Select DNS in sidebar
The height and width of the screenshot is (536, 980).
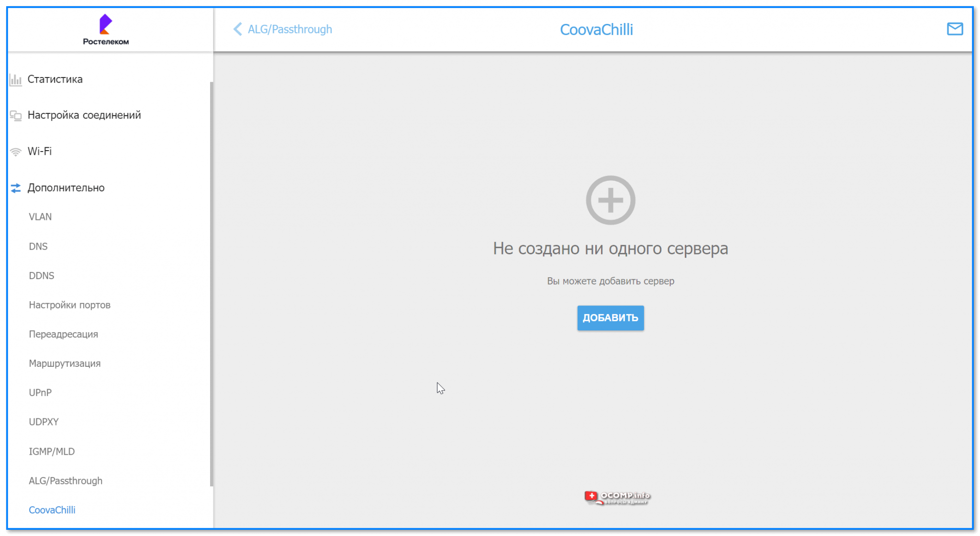click(38, 246)
